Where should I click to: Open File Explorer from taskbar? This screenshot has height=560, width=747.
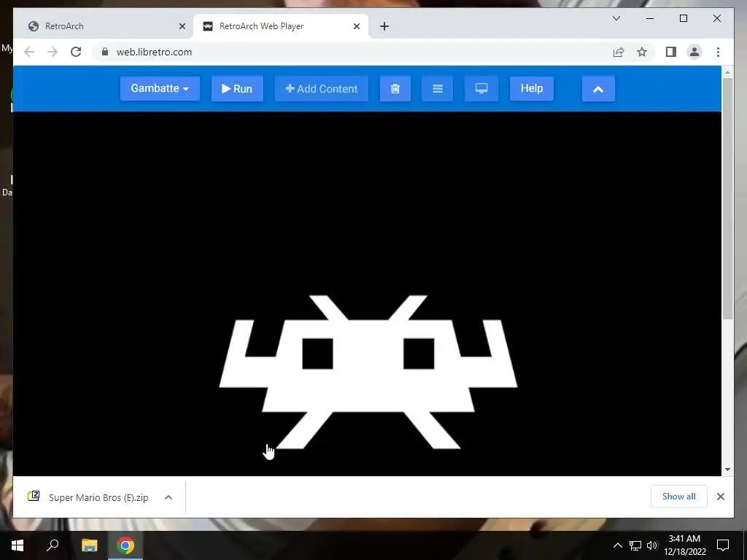point(89,545)
